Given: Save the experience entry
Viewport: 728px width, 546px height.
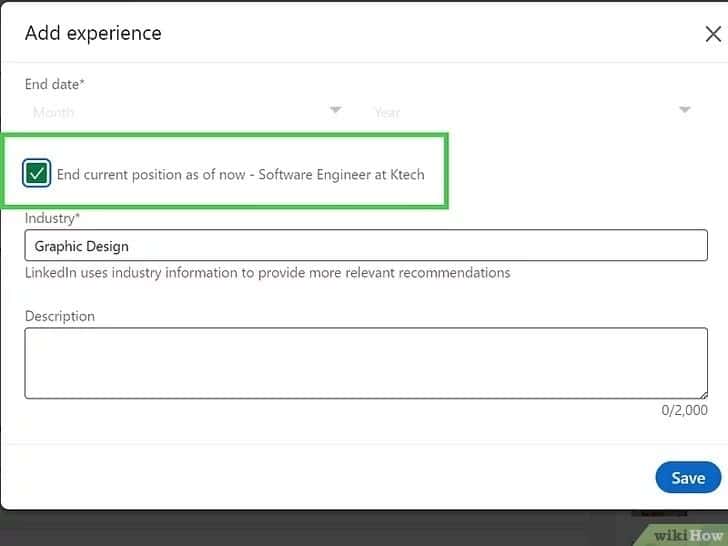Looking at the screenshot, I should coord(688,478).
